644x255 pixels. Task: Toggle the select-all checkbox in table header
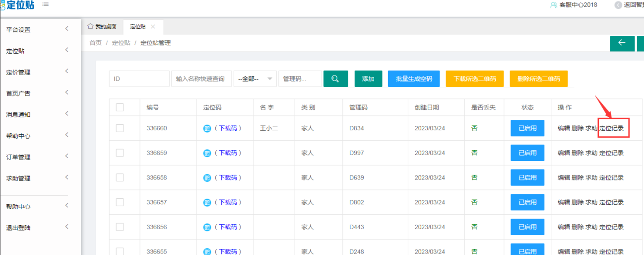pyautogui.click(x=120, y=107)
